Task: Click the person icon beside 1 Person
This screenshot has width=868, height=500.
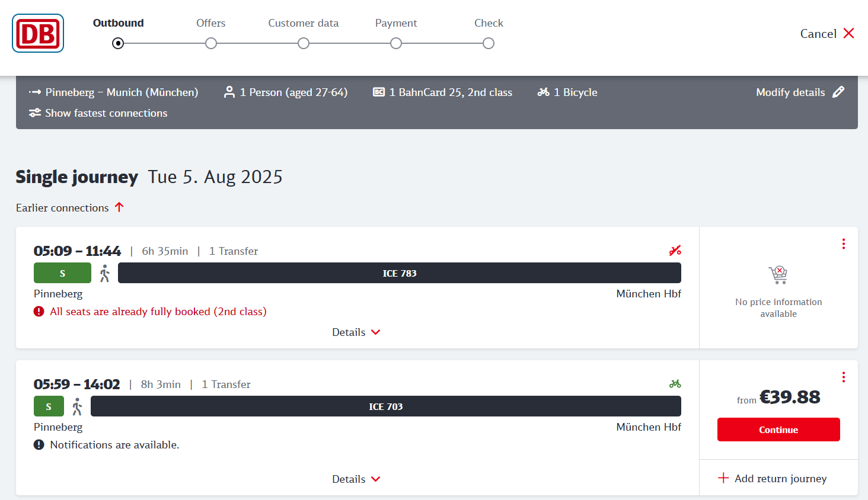Action: (x=229, y=92)
